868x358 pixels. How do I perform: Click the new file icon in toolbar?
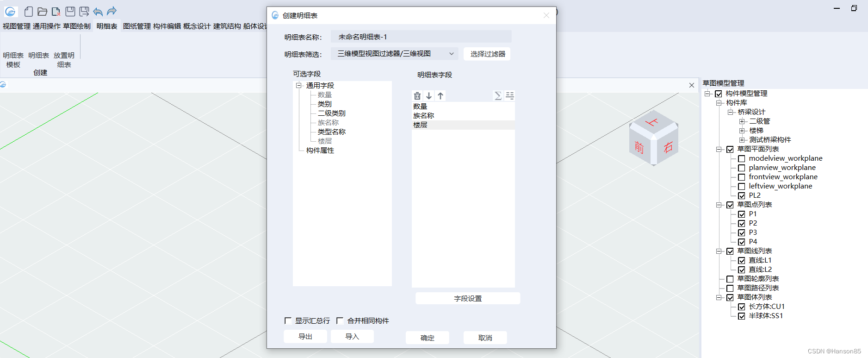pos(29,12)
